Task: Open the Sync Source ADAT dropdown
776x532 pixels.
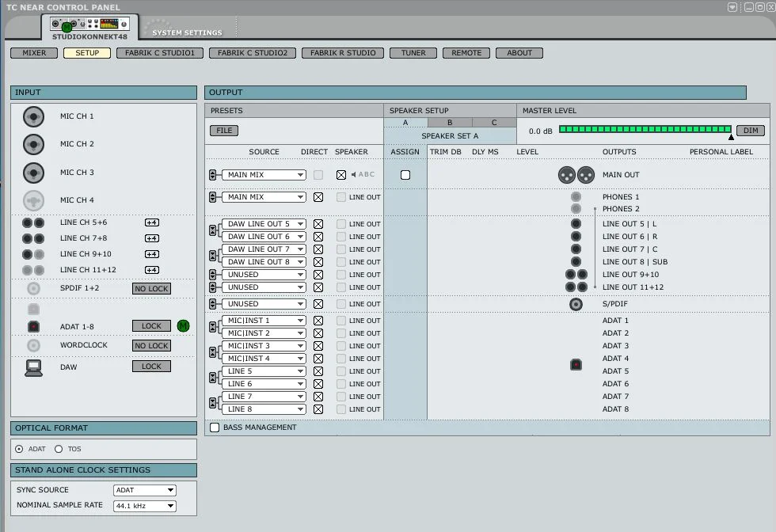Action: [x=144, y=490]
